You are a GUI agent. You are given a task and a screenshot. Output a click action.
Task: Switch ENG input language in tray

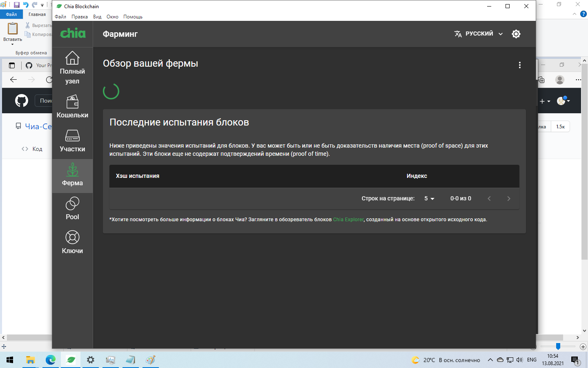point(532,360)
